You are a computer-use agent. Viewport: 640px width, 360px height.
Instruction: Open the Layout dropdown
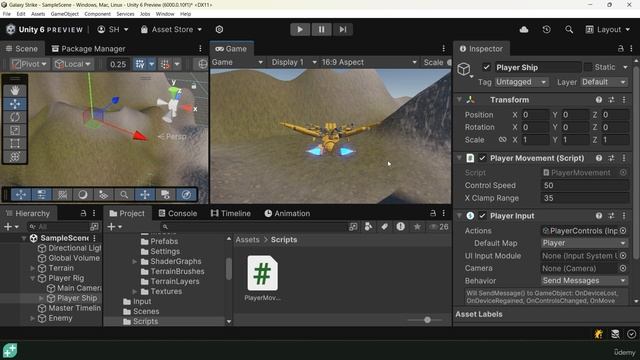(608, 29)
